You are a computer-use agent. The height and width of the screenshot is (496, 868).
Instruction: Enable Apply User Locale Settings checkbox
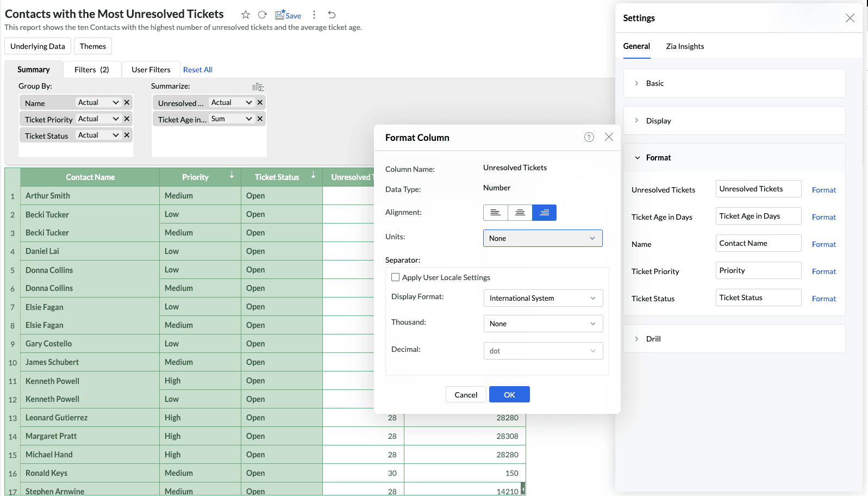(x=396, y=277)
